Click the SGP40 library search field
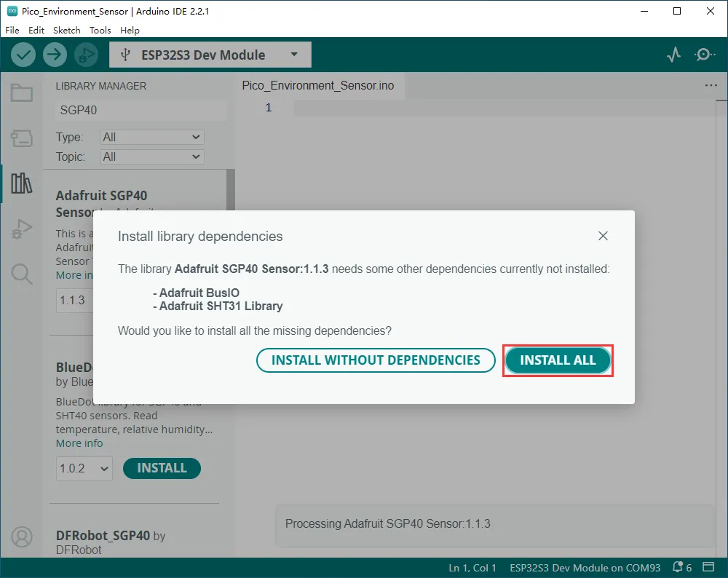This screenshot has width=728, height=578. coord(142,110)
